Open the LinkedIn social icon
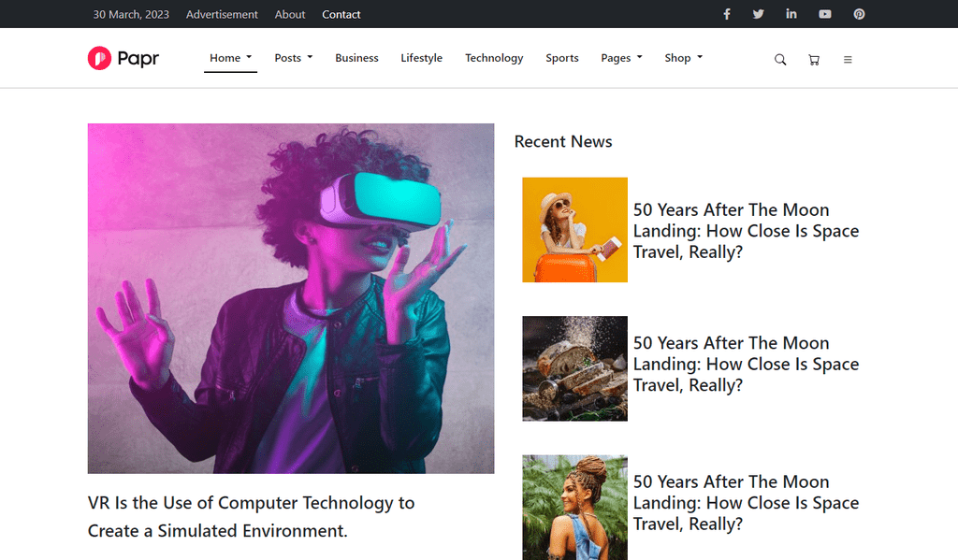This screenshot has height=560, width=958. 791,13
